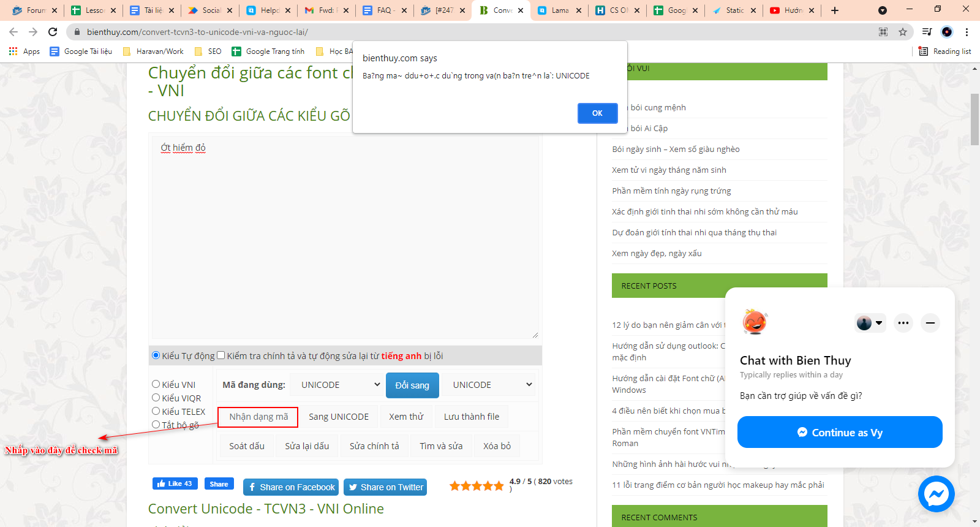980x527 pixels.
Task: Close the Lama tab
Action: click(579, 10)
